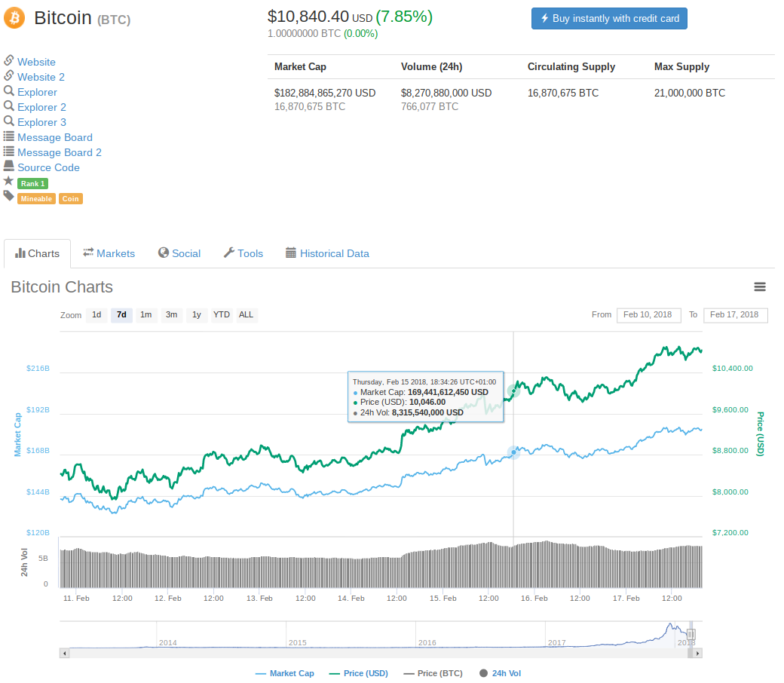Click the Rank 1 star icon

[8, 182]
